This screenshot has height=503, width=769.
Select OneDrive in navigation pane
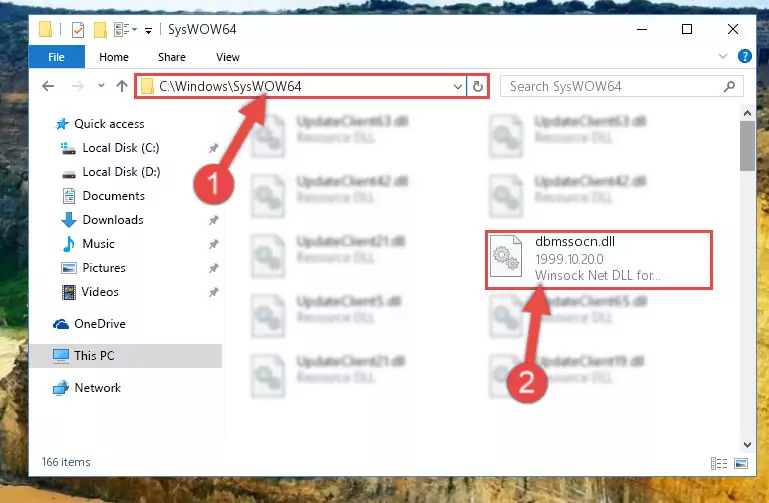coord(100,324)
